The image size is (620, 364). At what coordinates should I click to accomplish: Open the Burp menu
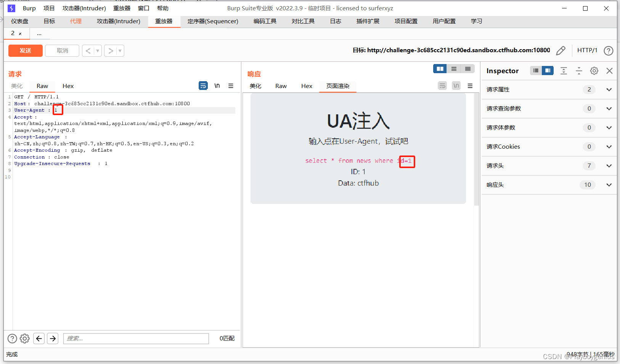coord(29,8)
